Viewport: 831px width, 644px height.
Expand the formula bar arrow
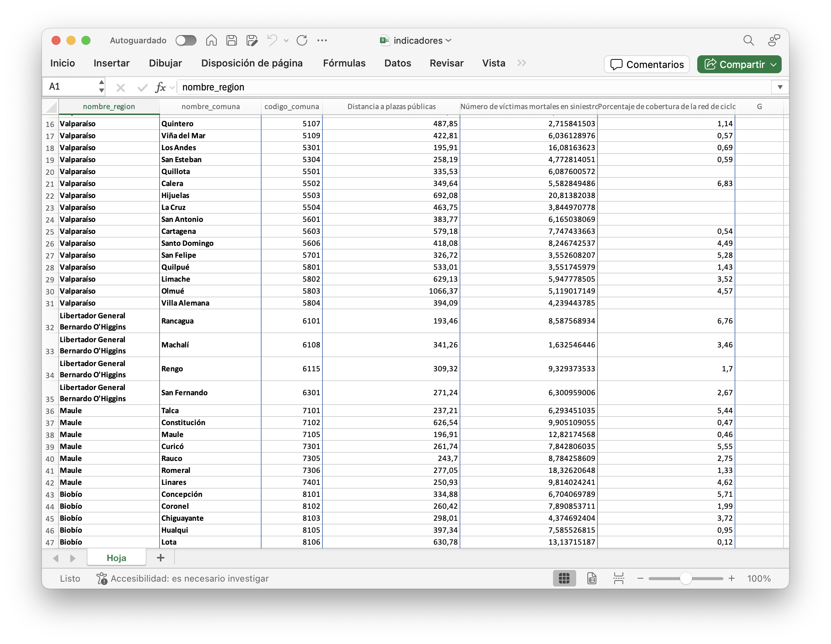pos(780,87)
